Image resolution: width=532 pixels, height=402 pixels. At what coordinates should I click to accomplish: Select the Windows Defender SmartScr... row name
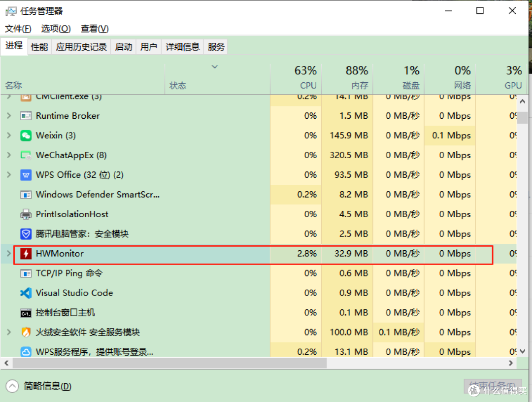(x=98, y=195)
